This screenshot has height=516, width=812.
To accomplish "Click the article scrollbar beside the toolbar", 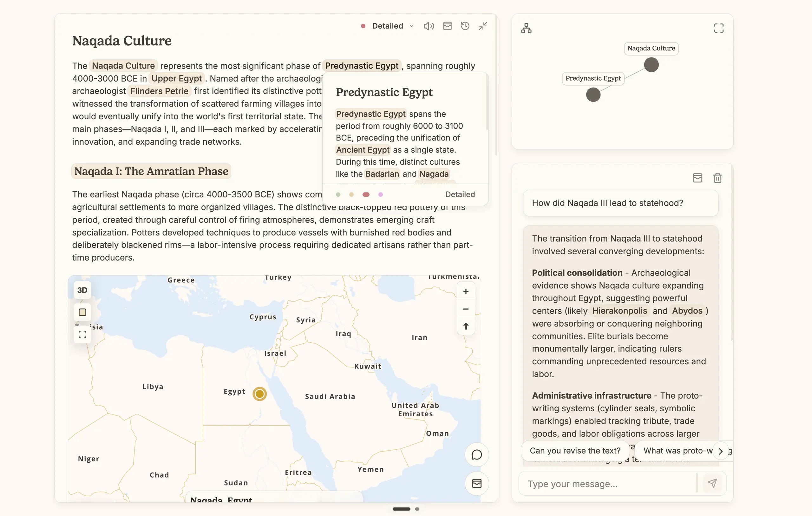I will (496, 86).
